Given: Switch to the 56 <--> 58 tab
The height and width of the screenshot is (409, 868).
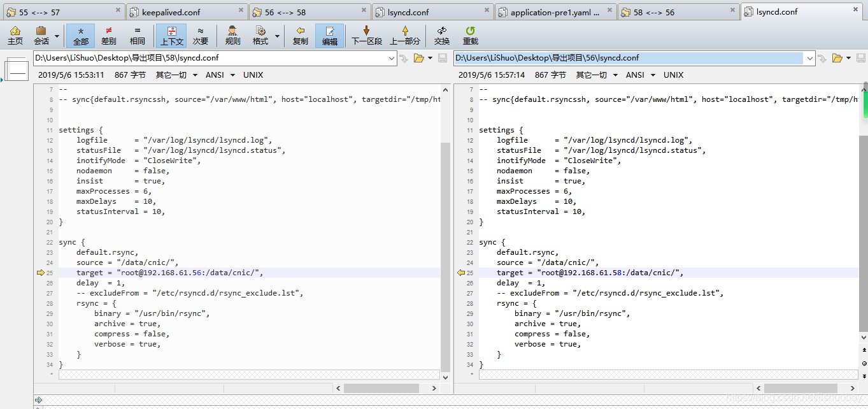Looking at the screenshot, I should point(310,11).
